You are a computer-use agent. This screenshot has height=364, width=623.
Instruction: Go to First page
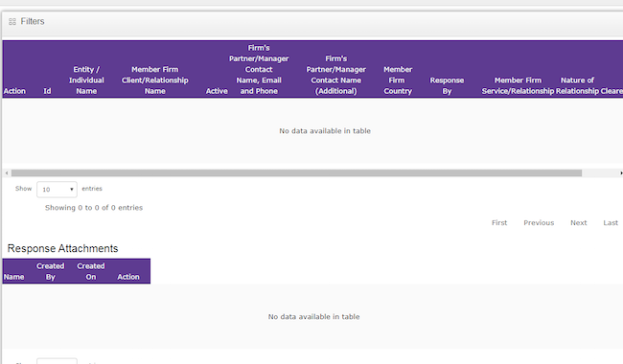499,222
